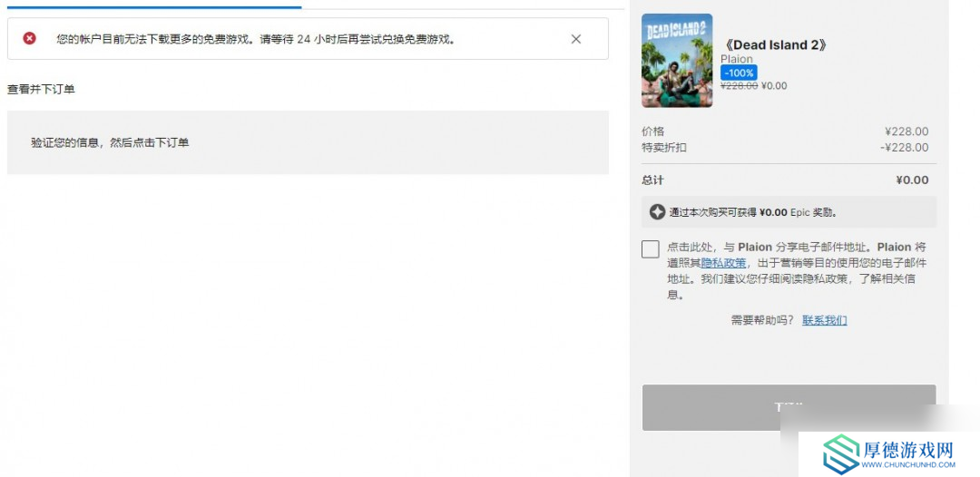Click the ¥0.00 total amount
Screen dimensions: 980x477
pyautogui.click(x=912, y=180)
